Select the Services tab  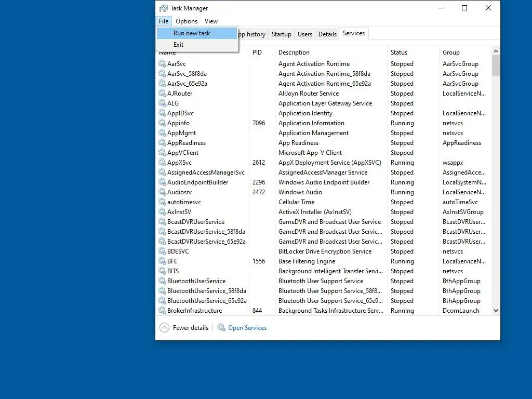(353, 33)
